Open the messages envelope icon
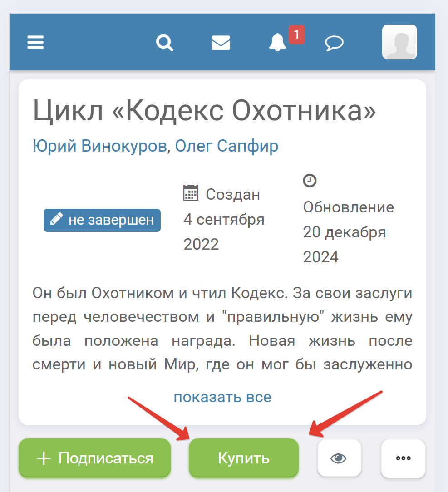The height and width of the screenshot is (492, 448). tap(221, 43)
